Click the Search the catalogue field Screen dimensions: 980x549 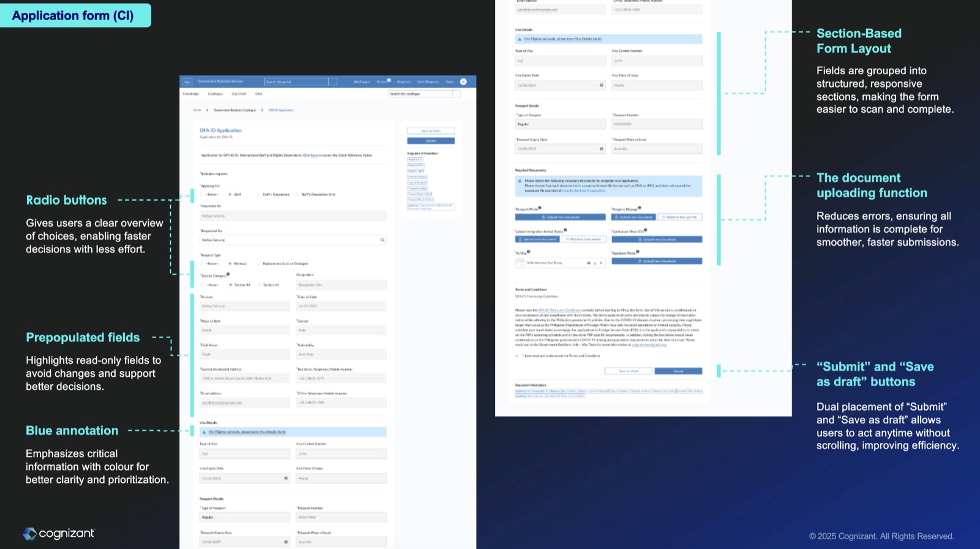tap(420, 94)
